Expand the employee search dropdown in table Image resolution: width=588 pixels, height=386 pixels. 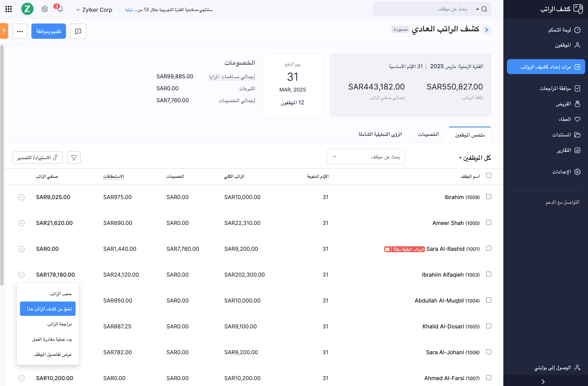[x=335, y=157]
